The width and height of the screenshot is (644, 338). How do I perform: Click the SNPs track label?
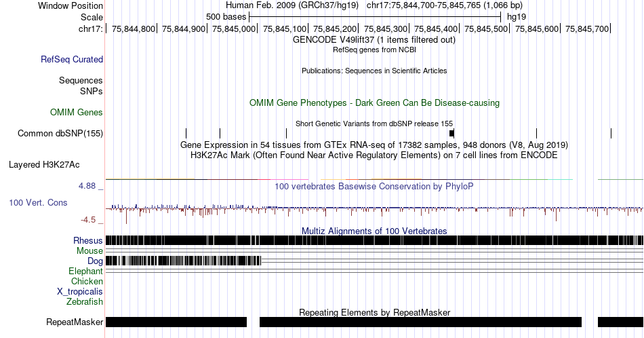(92, 91)
